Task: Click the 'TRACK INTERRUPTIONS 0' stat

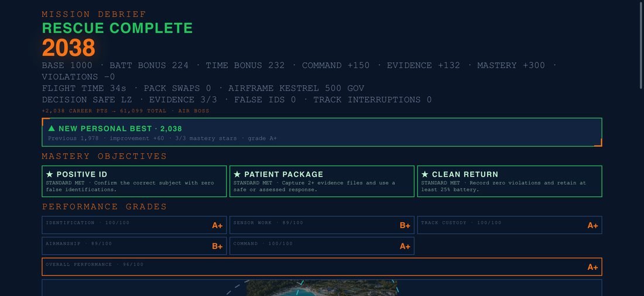Action: (x=372, y=100)
